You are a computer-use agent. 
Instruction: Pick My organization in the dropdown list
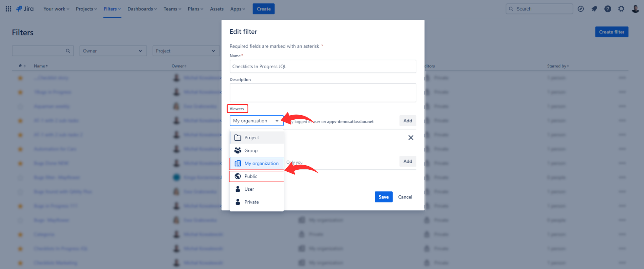tap(257, 163)
